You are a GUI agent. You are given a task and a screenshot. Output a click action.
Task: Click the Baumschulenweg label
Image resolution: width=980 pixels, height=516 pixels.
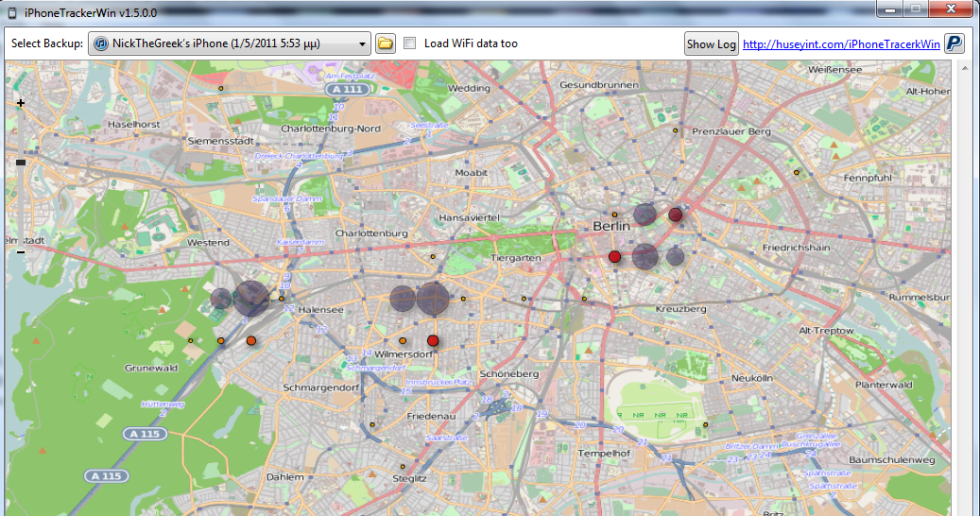click(x=892, y=460)
